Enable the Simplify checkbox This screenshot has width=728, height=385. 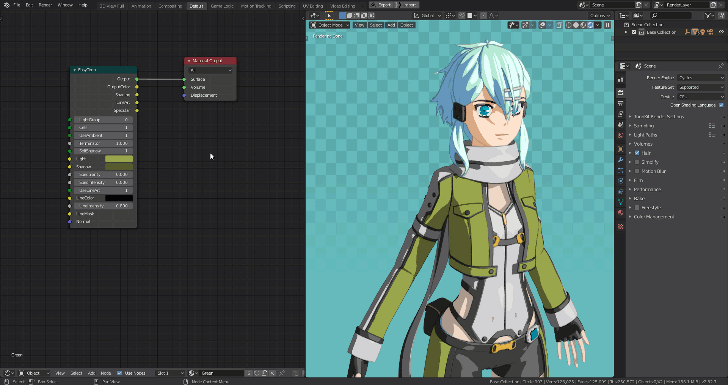click(637, 162)
